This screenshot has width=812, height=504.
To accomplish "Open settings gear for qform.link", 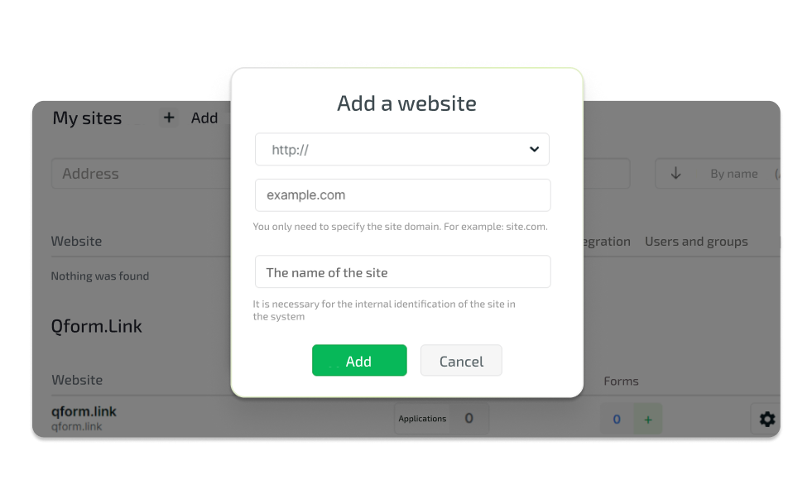I will coord(766,419).
